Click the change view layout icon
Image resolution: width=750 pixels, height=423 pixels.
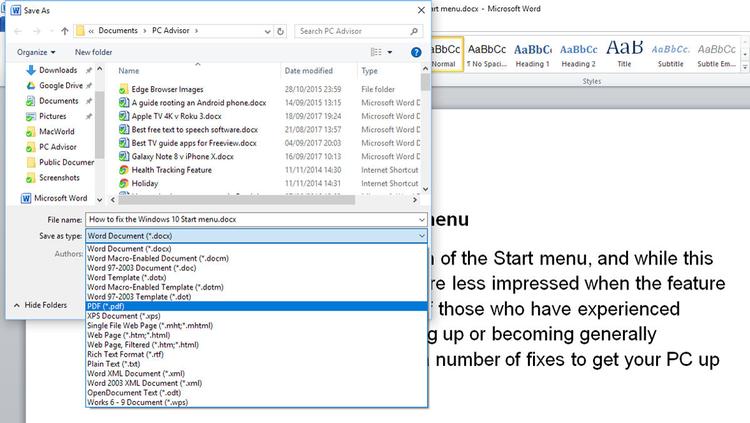pyautogui.click(x=374, y=52)
